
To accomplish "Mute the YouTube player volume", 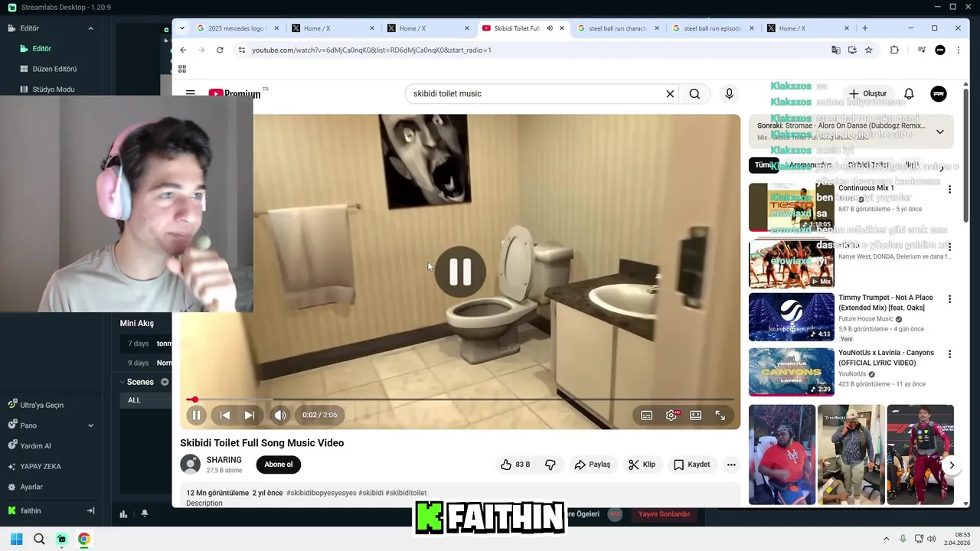I will coord(280,415).
